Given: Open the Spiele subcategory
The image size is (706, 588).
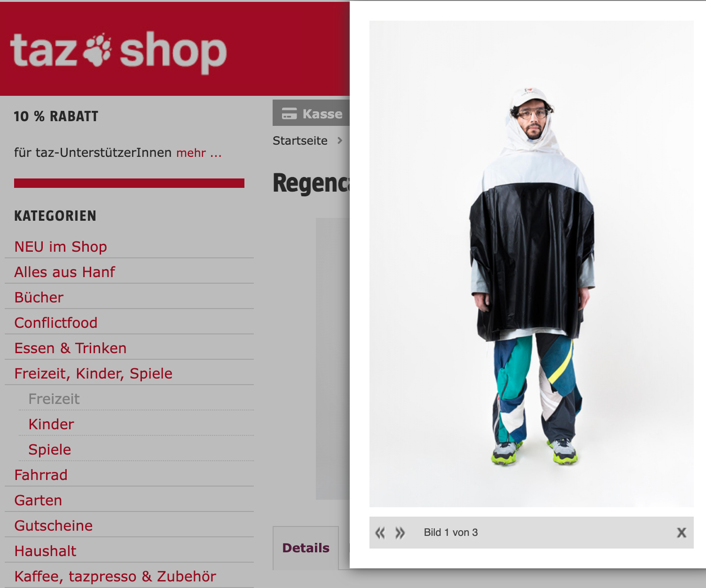Looking at the screenshot, I should tap(50, 449).
